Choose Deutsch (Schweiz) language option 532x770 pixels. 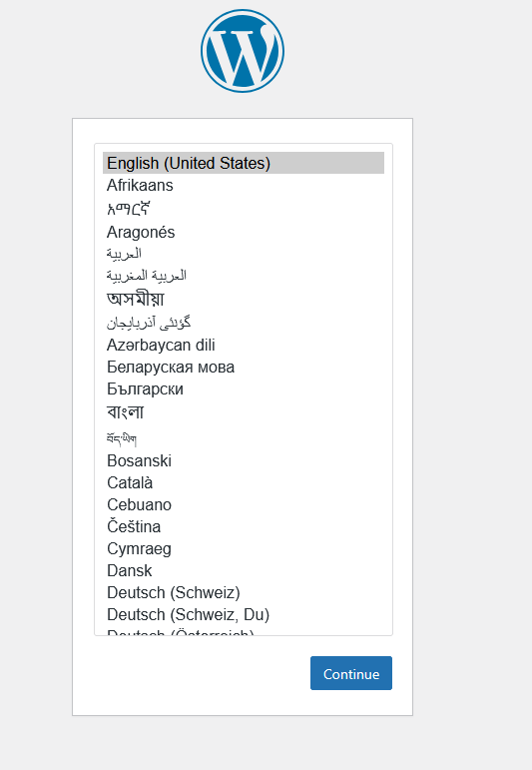click(244, 592)
